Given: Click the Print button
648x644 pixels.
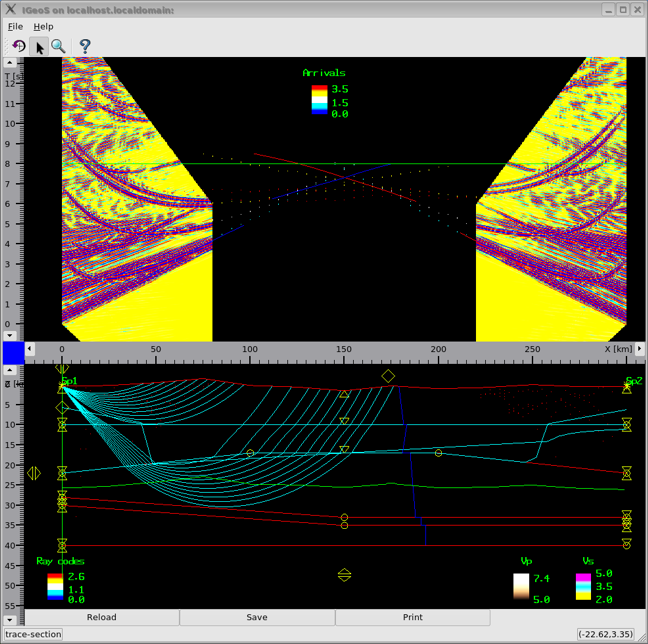Looking at the screenshot, I should pos(412,617).
